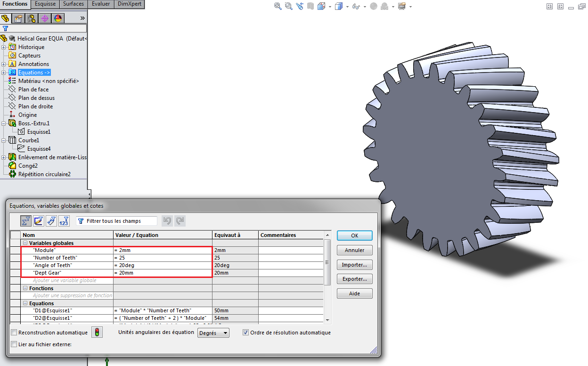The width and height of the screenshot is (588, 366).
Task: Open the Display Style dropdown arrow
Action: point(347,7)
